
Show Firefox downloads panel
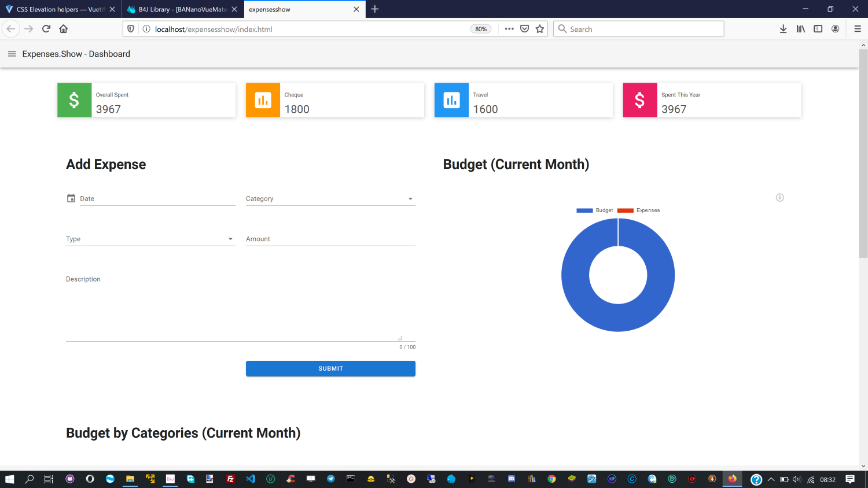(783, 29)
